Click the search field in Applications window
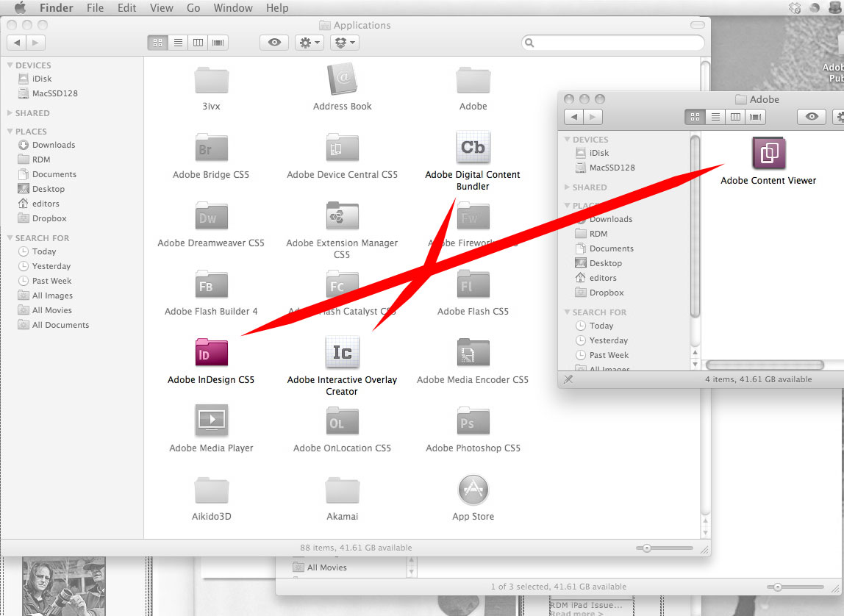Viewport: 844px width, 616px height. pyautogui.click(x=613, y=43)
